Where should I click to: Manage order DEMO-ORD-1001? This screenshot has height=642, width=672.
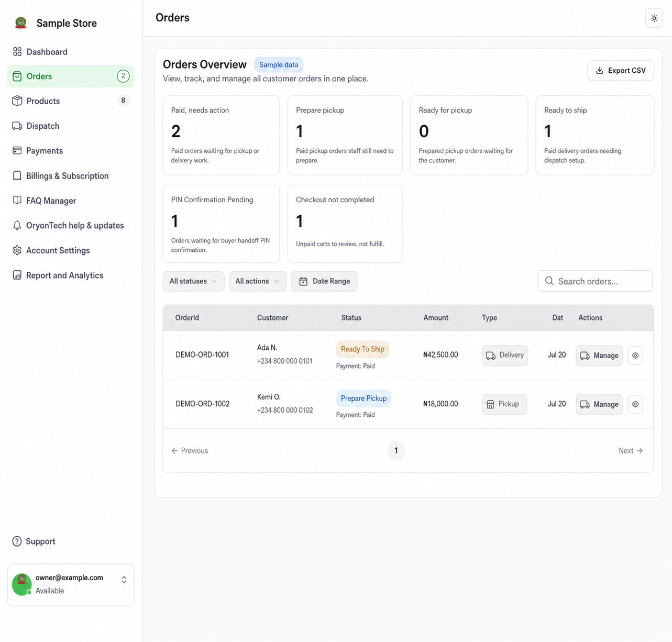coord(599,356)
